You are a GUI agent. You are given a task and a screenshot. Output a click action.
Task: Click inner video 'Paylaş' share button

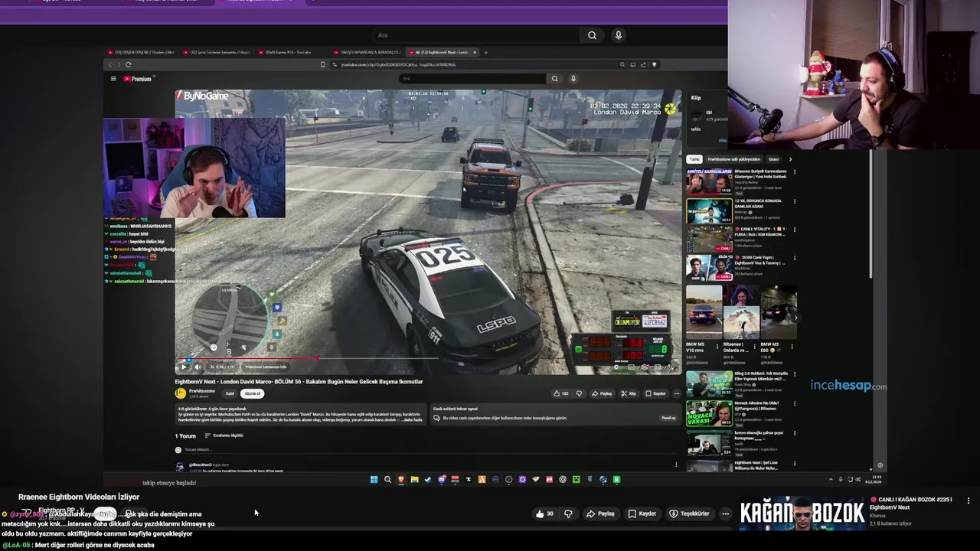[603, 393]
